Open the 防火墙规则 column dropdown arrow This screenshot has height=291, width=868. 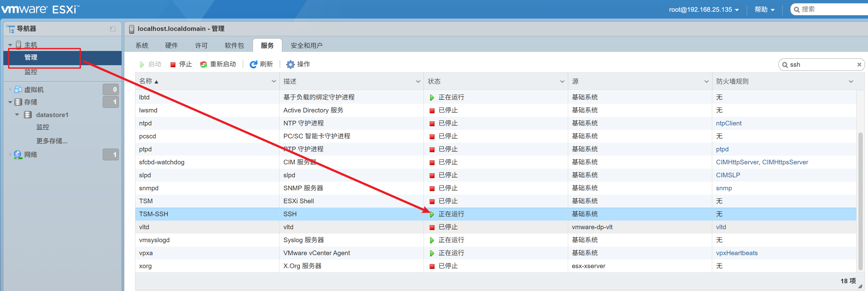pyautogui.click(x=851, y=81)
